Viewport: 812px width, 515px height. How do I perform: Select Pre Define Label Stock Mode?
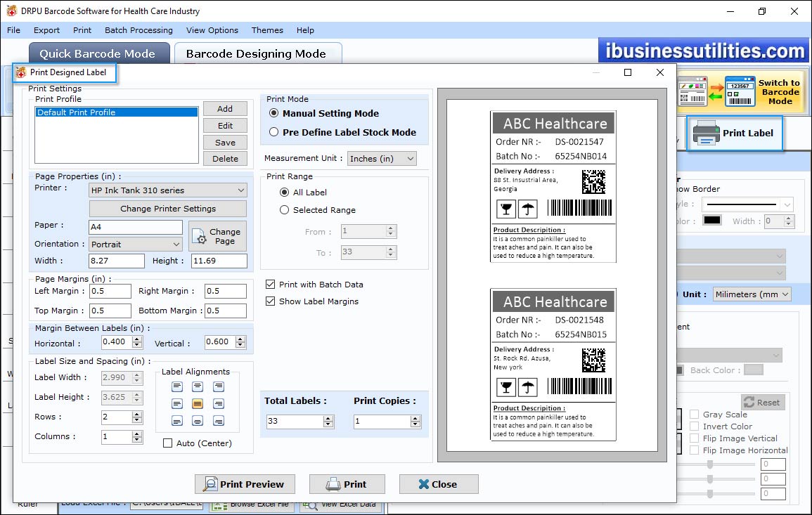point(273,132)
